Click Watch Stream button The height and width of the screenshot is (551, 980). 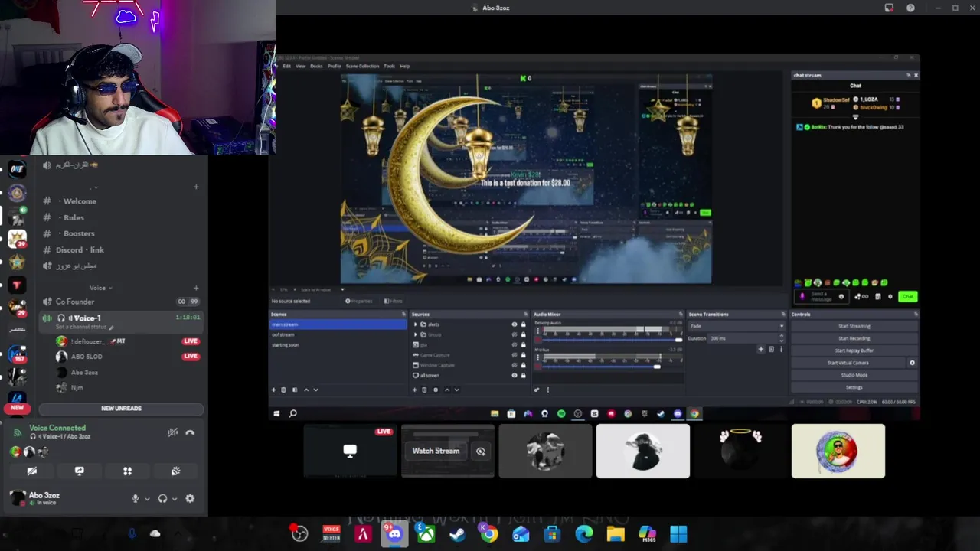[436, 451]
